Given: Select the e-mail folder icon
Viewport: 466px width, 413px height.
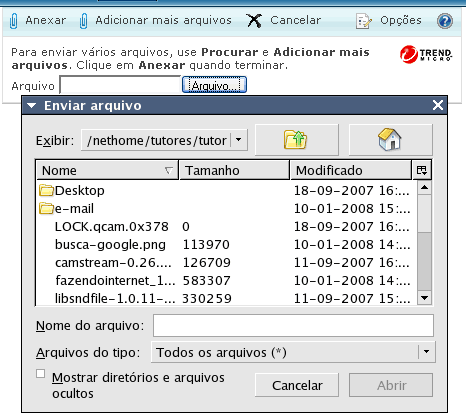Looking at the screenshot, I should (x=46, y=208).
